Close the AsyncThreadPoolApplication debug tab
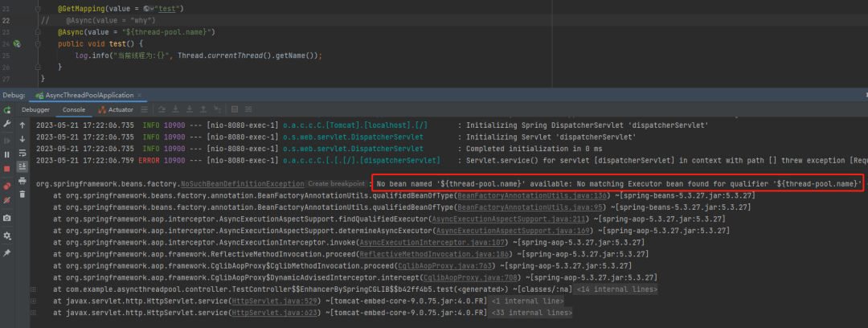Image resolution: width=868 pixels, height=328 pixels. tap(140, 96)
